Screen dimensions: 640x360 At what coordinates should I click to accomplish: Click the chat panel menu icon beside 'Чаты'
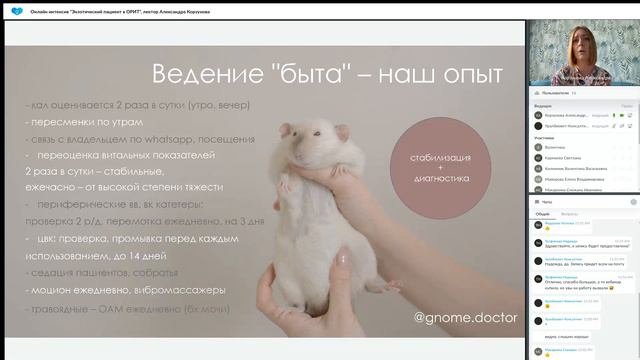pos(537,202)
